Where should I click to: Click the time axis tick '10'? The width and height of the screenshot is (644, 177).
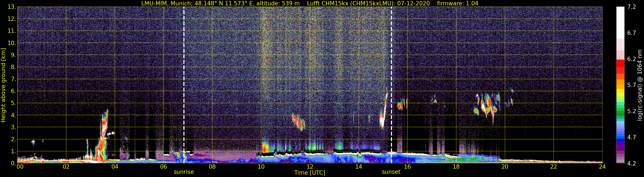(261, 167)
